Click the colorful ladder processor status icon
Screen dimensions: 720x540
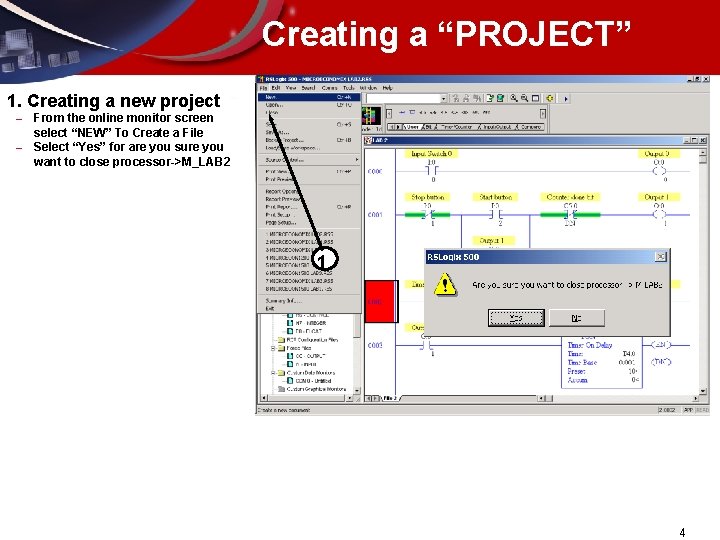click(371, 115)
